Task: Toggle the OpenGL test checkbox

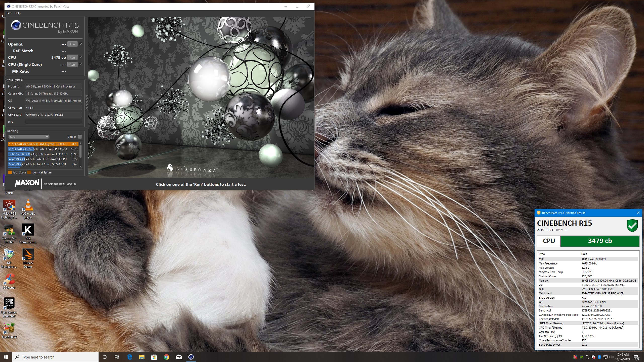Action: (x=81, y=44)
